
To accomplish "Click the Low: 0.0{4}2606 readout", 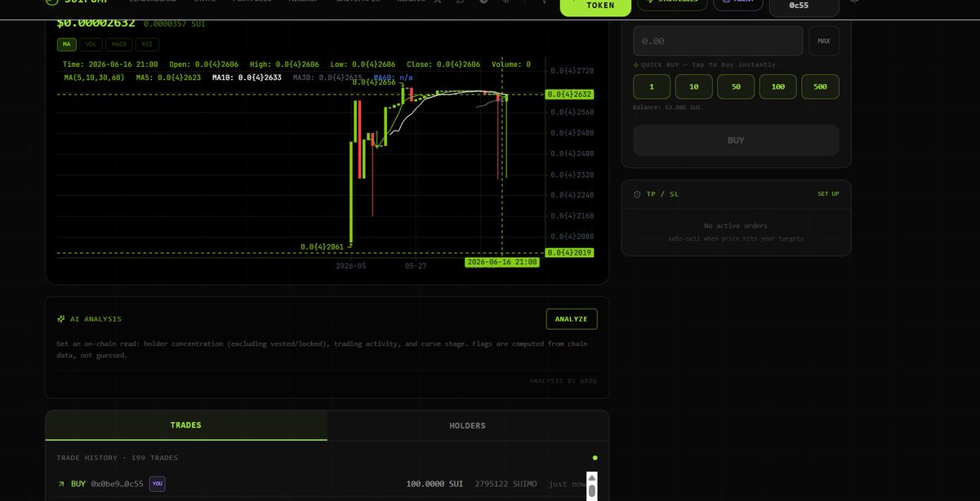I will pos(363,64).
